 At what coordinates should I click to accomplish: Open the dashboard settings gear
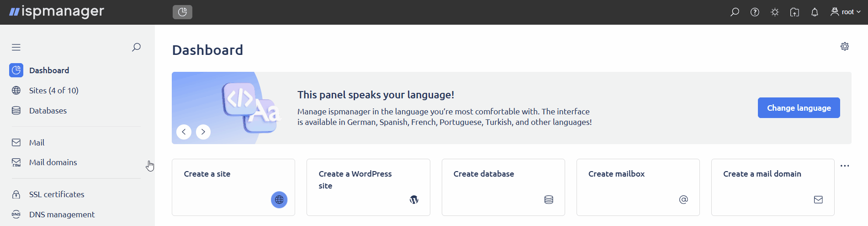click(845, 47)
